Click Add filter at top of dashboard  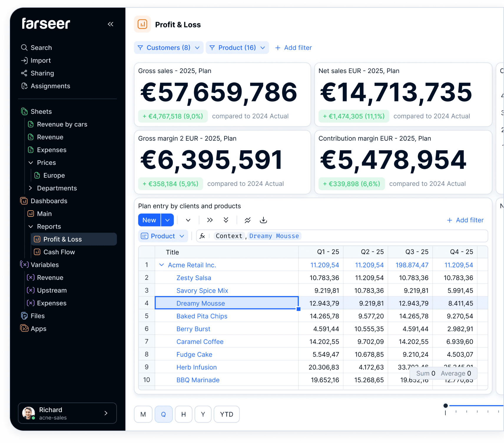click(294, 48)
